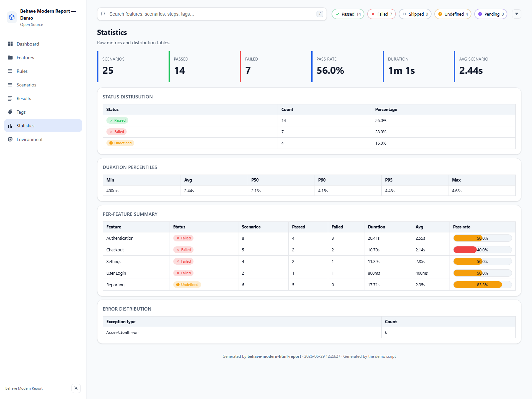Click the search magnifier icon
Viewport: 532px width, 399px height.
point(103,14)
